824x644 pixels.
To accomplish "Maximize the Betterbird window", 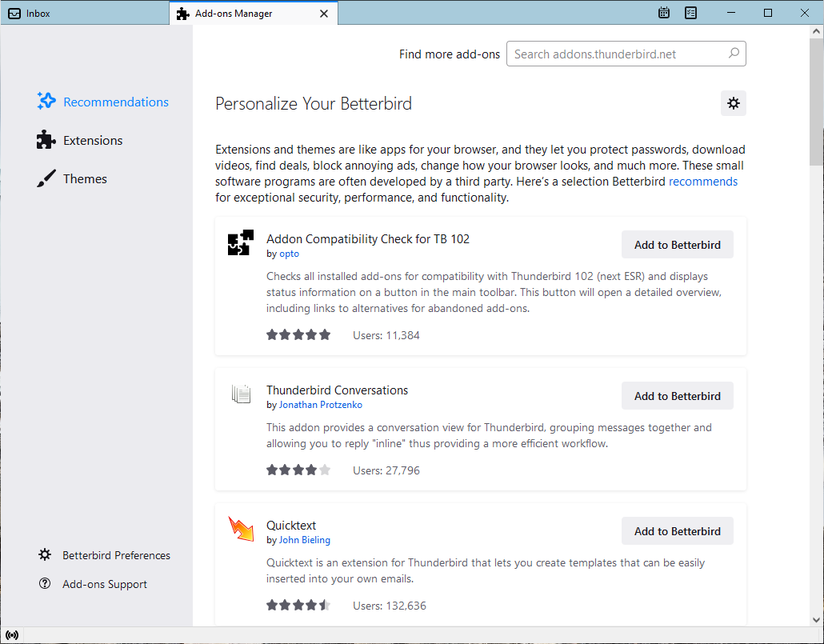I will click(768, 13).
